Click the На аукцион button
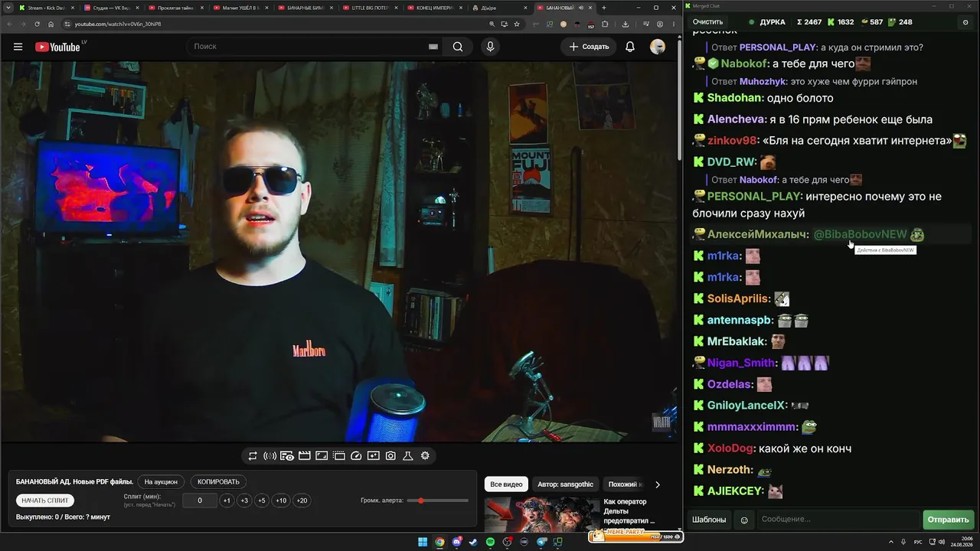 [161, 482]
